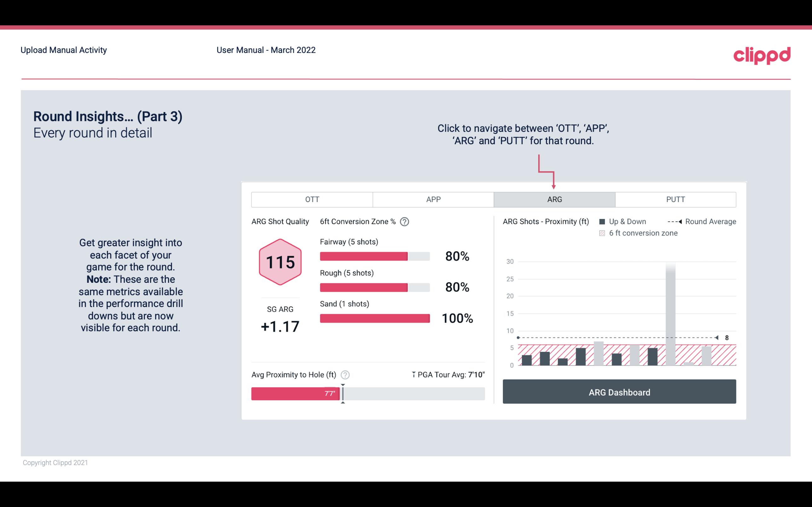Click the ARG Dashboard button

619,392
